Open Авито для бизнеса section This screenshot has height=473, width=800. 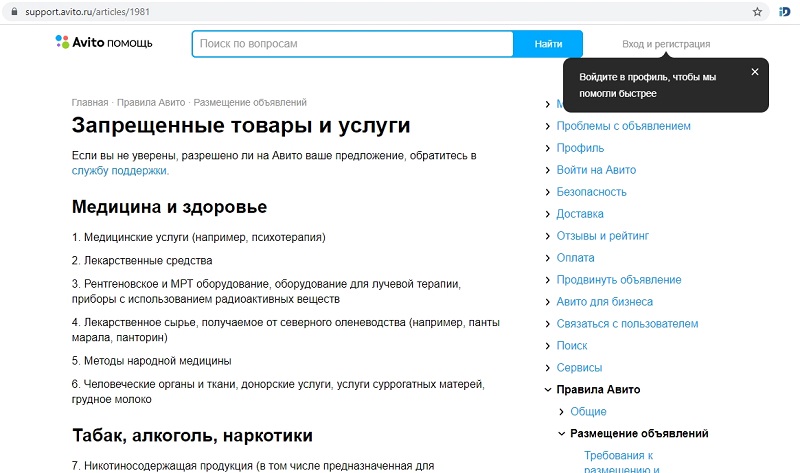[604, 302]
